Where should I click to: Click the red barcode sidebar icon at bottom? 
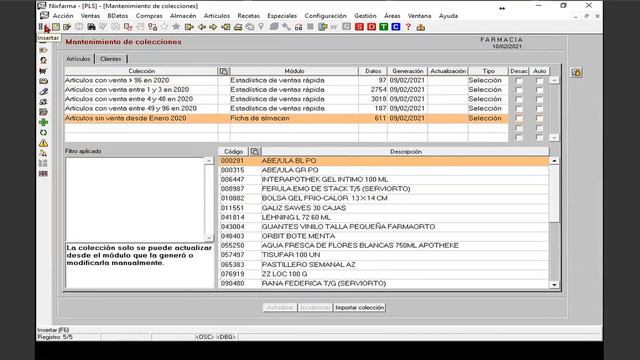pos(43,174)
